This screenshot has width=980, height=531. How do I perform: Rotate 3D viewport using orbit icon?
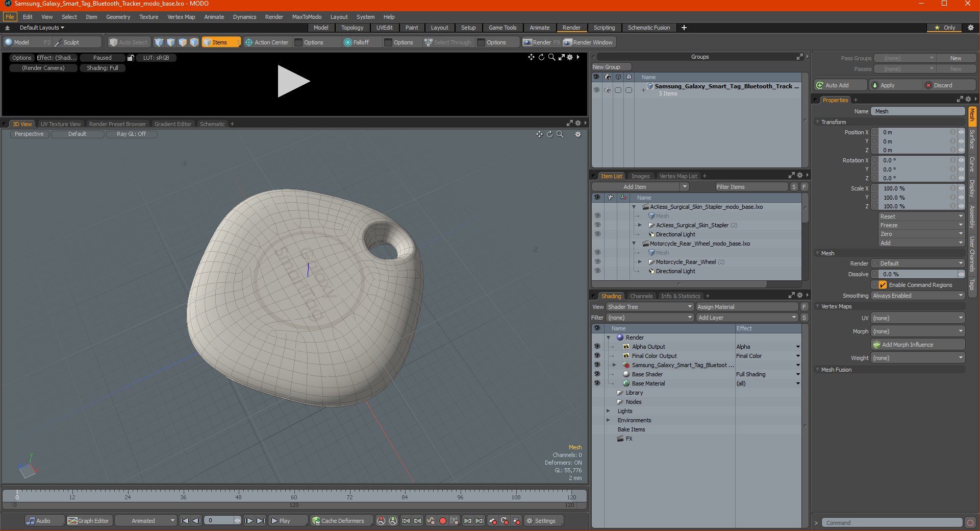[549, 134]
